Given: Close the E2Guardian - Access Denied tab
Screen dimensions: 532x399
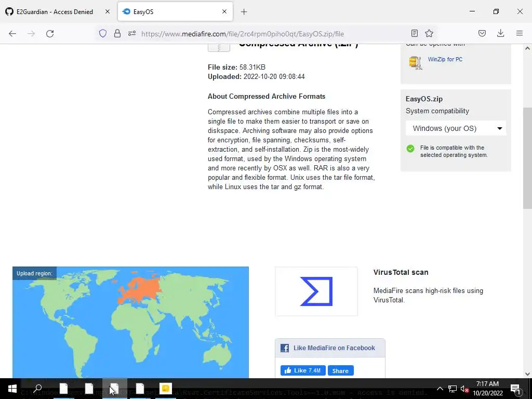Looking at the screenshot, I should click(x=108, y=11).
